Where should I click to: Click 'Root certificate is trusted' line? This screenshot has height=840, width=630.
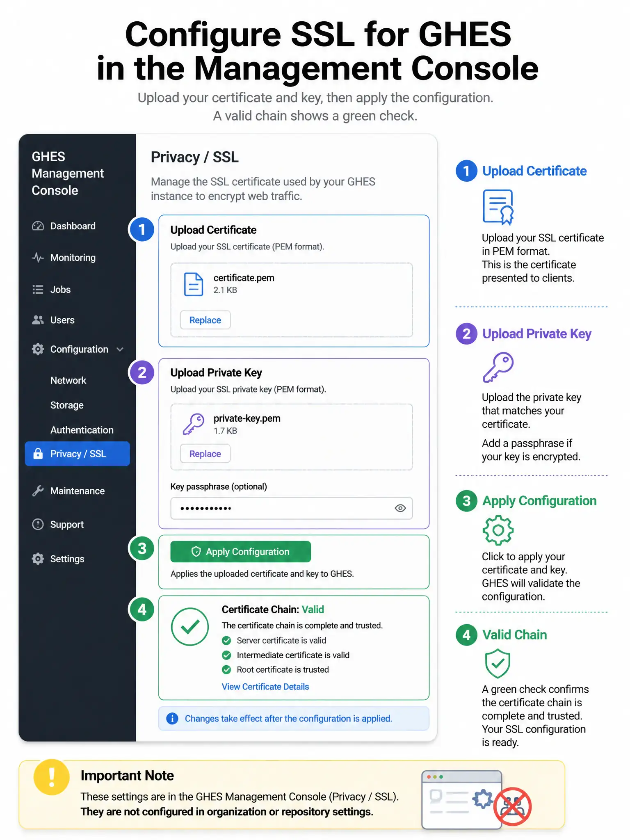[x=275, y=669]
